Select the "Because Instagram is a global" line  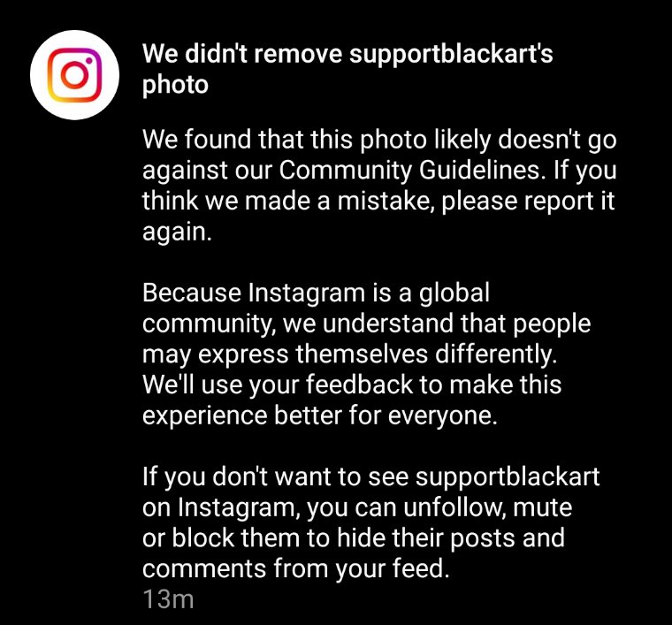point(316,293)
